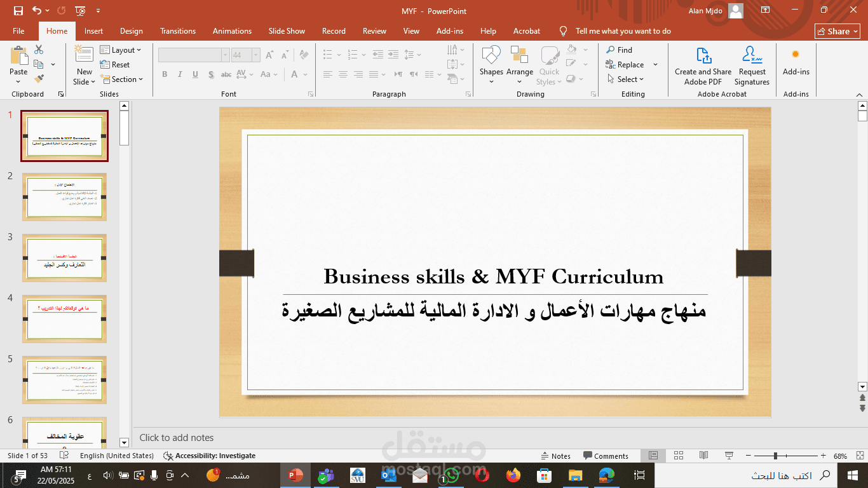868x488 pixels.
Task: Select slide 2 thumbnail
Action: click(x=64, y=197)
